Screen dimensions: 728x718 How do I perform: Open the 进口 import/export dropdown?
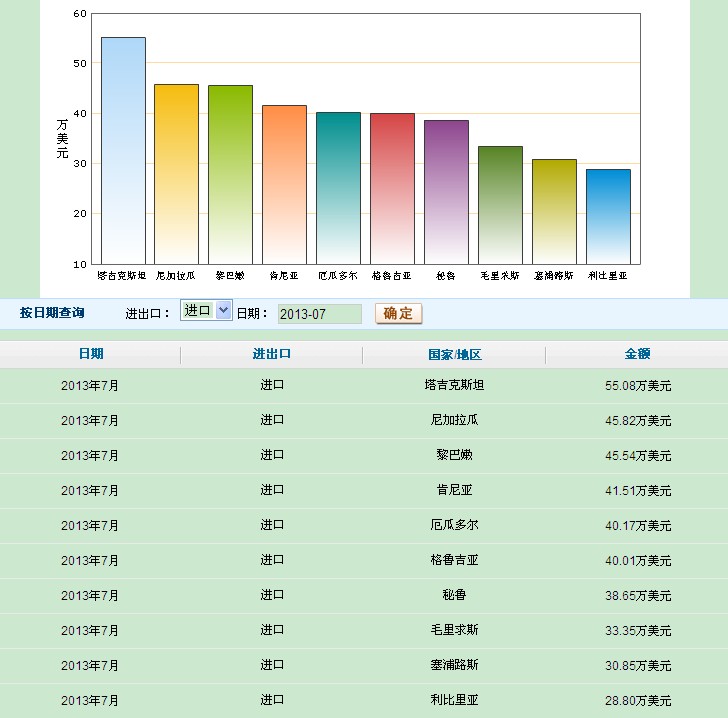tap(206, 311)
